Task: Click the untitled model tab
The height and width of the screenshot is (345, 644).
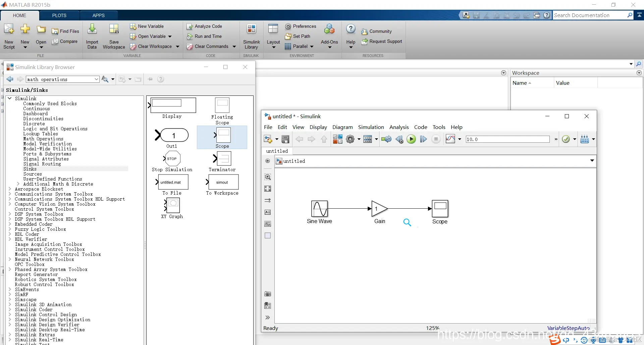Action: tap(277, 151)
